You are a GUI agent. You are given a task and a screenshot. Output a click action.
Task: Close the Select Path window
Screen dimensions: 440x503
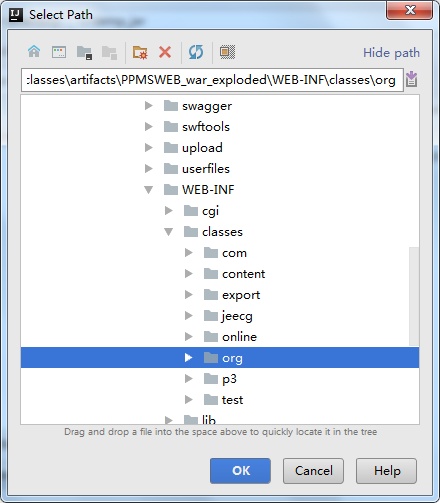(410, 10)
